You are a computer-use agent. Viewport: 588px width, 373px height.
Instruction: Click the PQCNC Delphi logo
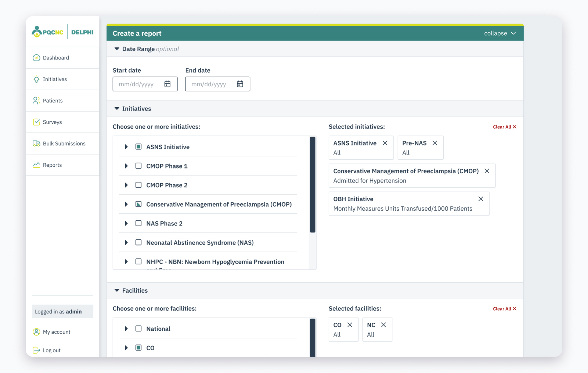tap(63, 32)
